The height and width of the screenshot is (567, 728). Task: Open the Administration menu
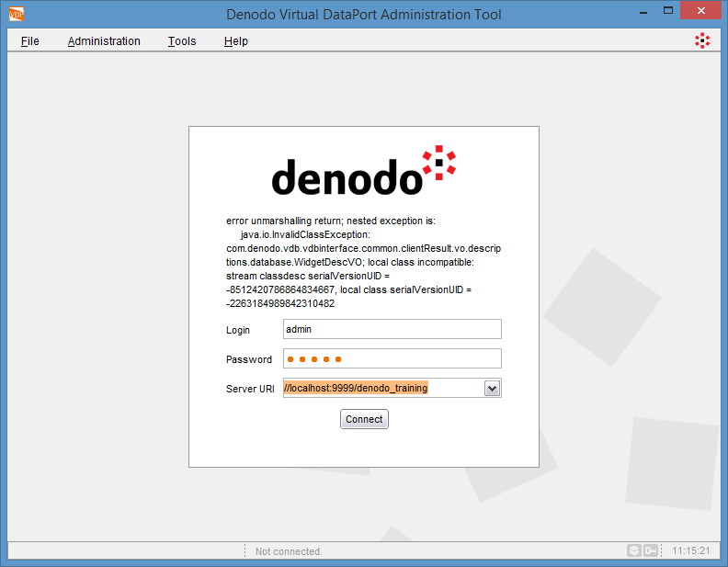point(104,41)
